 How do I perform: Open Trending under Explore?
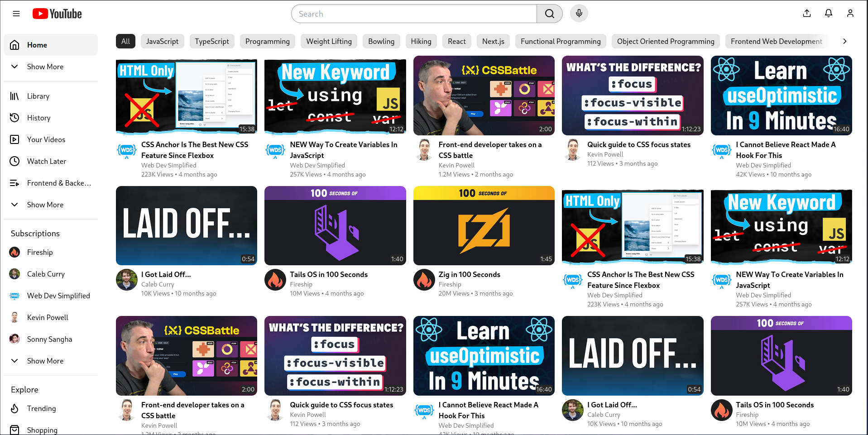tap(51, 408)
